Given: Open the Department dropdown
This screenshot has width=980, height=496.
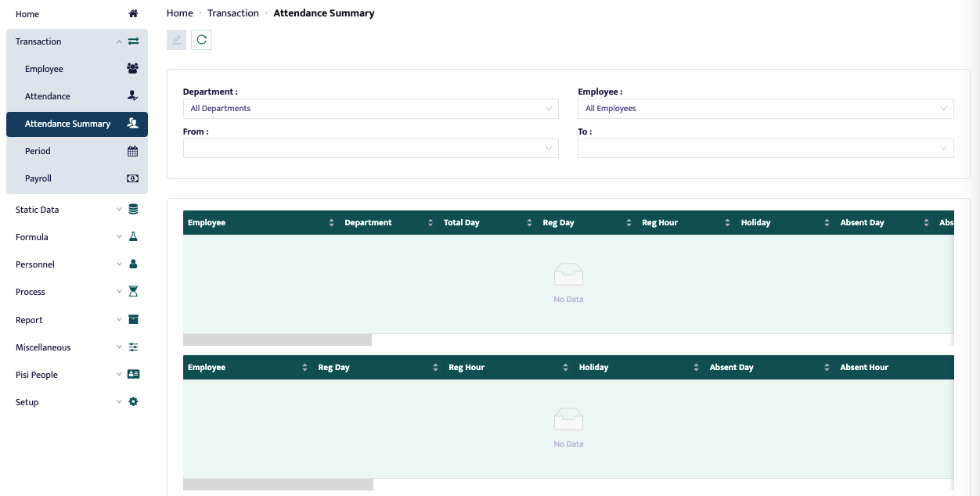Looking at the screenshot, I should (x=370, y=109).
